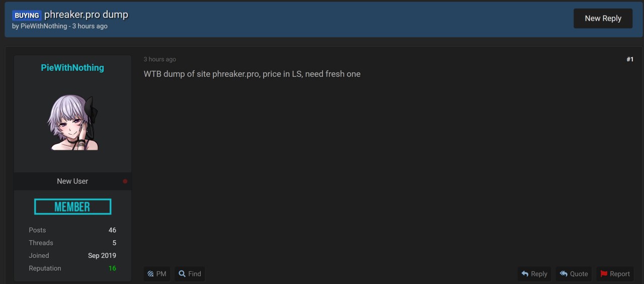Click the Threads count 5

[x=114, y=243]
